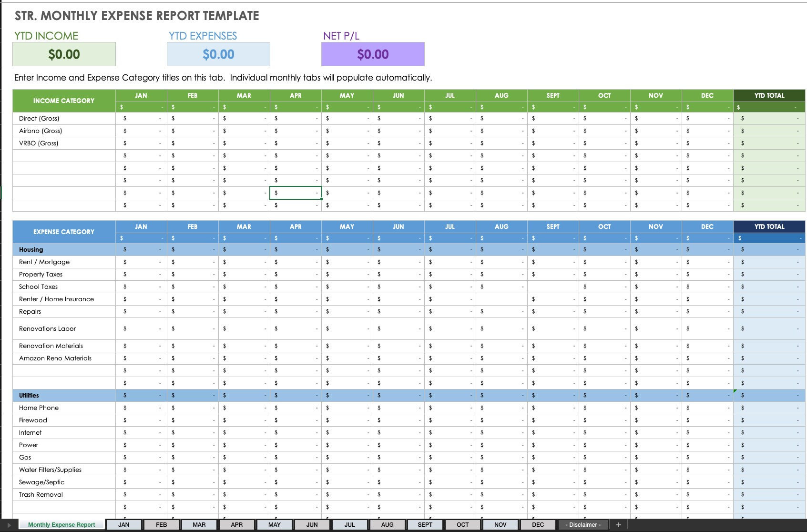The width and height of the screenshot is (807, 532).
Task: Open the AUG sheet tab
Action: 387,524
